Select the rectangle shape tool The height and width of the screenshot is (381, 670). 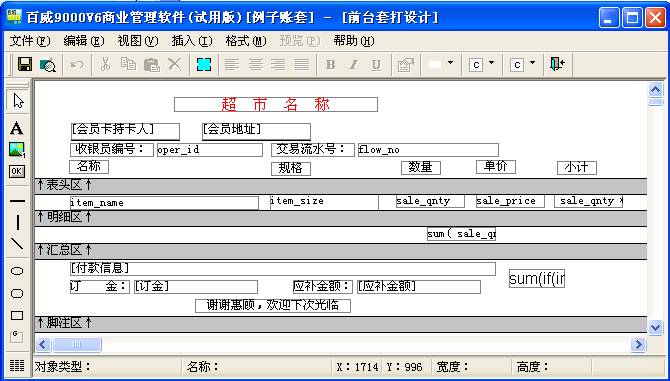coord(17,316)
